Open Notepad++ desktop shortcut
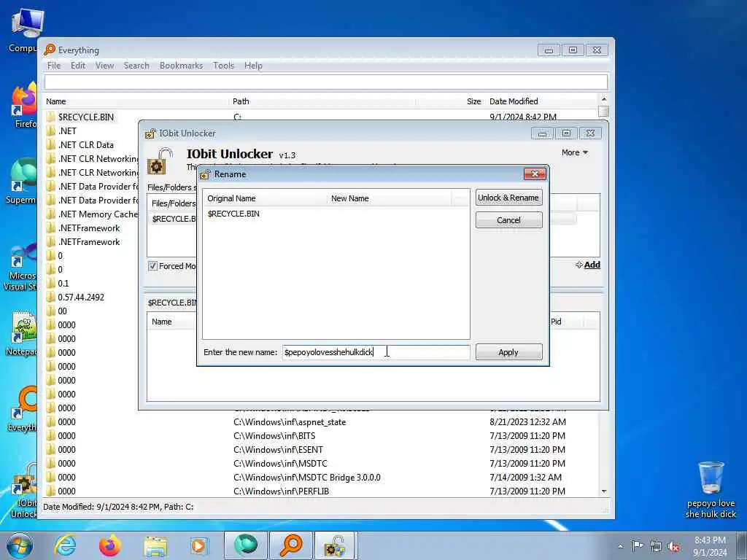This screenshot has width=747, height=560. pyautogui.click(x=21, y=333)
